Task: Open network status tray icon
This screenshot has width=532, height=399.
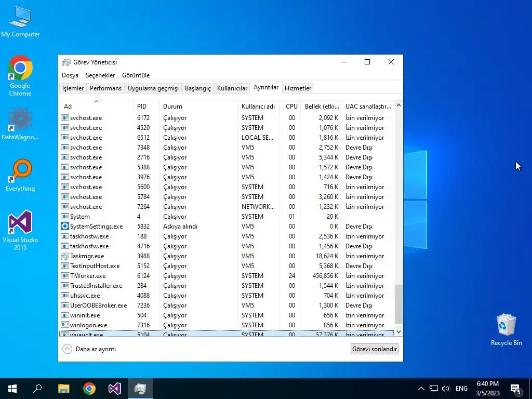Action: click(434, 389)
